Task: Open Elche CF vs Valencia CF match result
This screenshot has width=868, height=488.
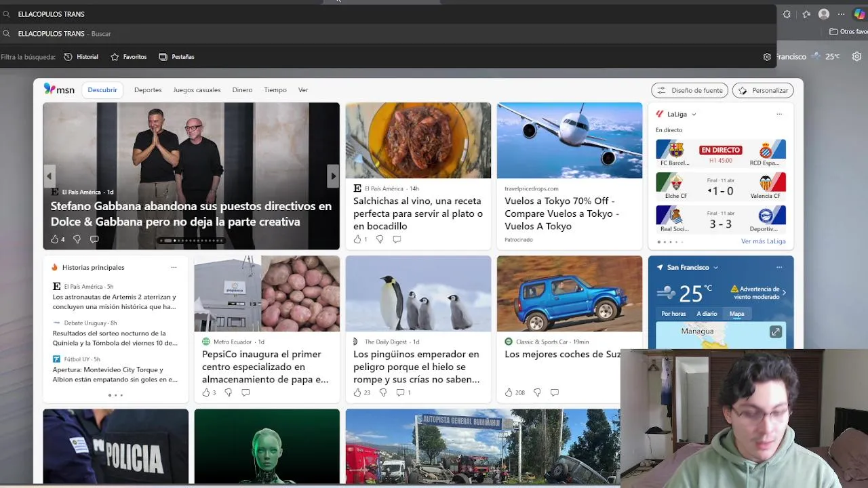Action: click(720, 186)
